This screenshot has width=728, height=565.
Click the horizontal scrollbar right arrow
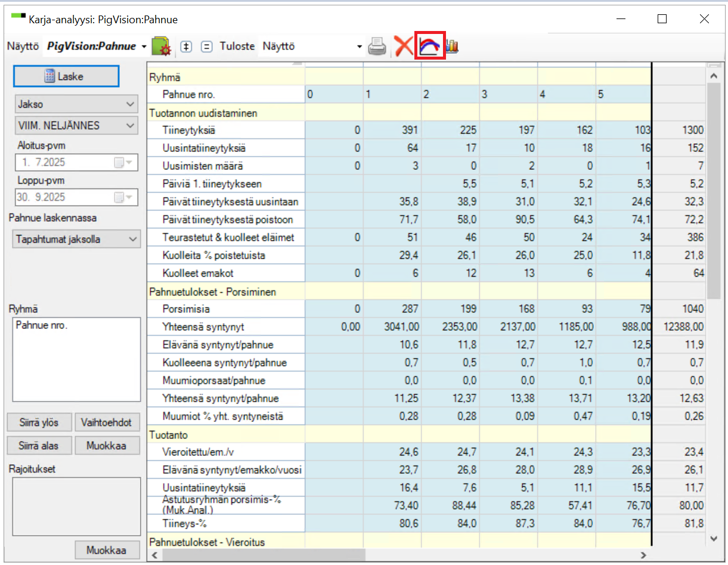click(643, 555)
